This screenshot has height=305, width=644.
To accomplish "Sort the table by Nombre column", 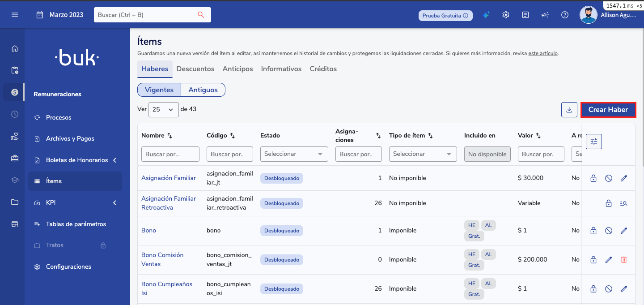I will tap(169, 135).
